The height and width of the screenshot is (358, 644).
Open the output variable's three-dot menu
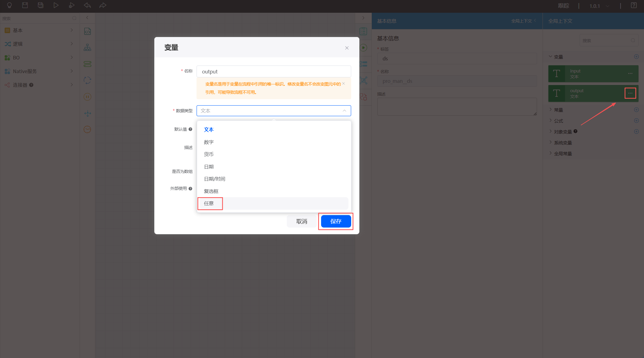coord(630,93)
